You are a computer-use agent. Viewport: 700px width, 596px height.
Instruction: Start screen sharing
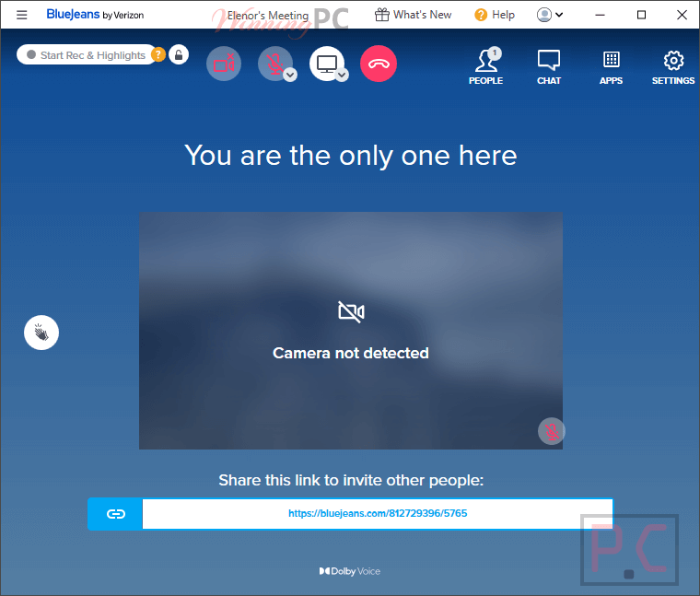pyautogui.click(x=326, y=64)
